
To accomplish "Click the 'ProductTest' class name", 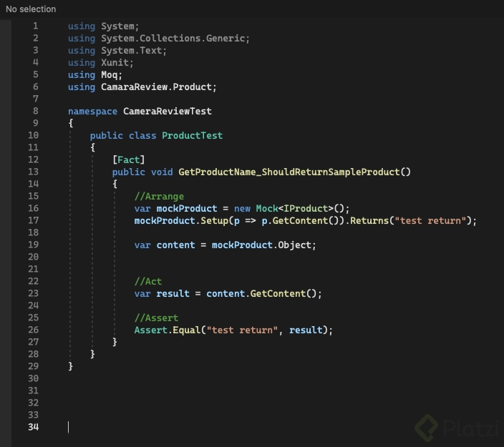I will click(x=192, y=135).
